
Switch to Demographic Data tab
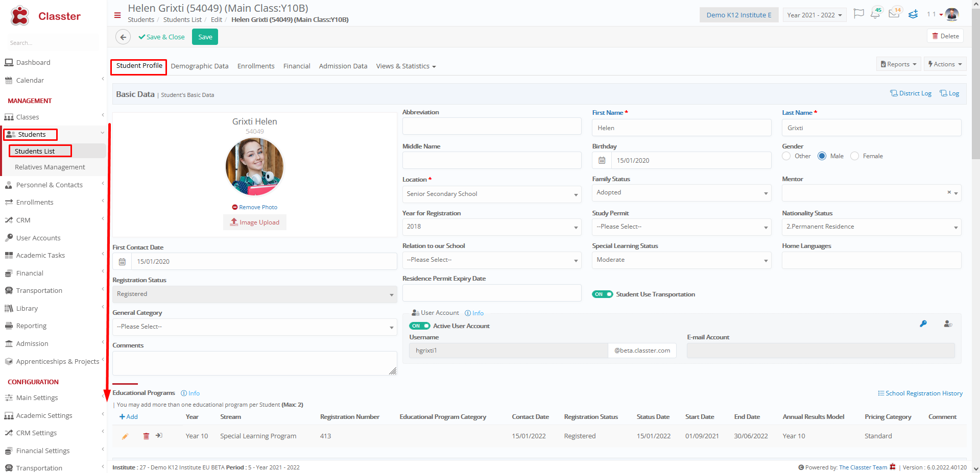(x=200, y=66)
